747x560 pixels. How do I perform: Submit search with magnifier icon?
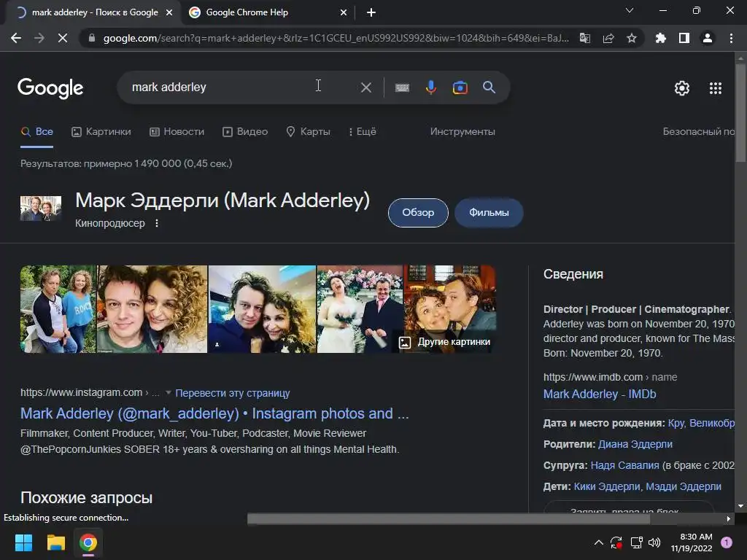[x=489, y=87]
